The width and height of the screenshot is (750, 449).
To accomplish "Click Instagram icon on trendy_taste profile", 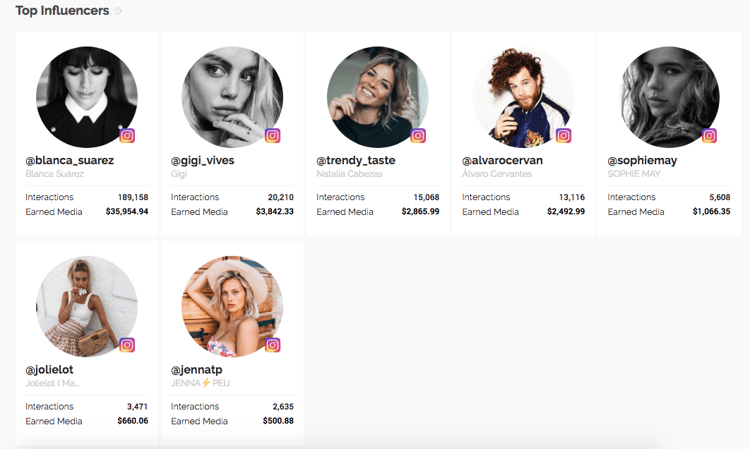I will (x=418, y=136).
